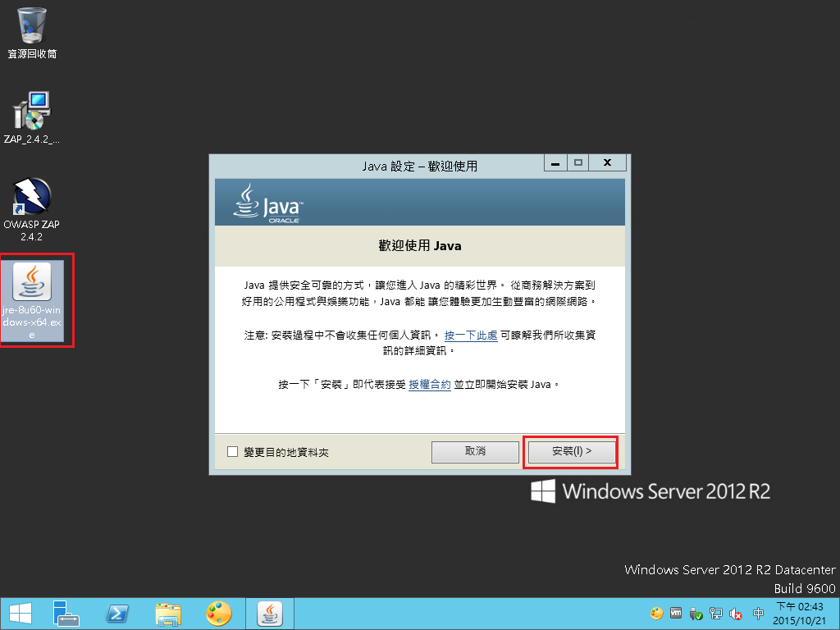Open the taskbar clock and date
The height and width of the screenshot is (630, 840).
[x=799, y=614]
